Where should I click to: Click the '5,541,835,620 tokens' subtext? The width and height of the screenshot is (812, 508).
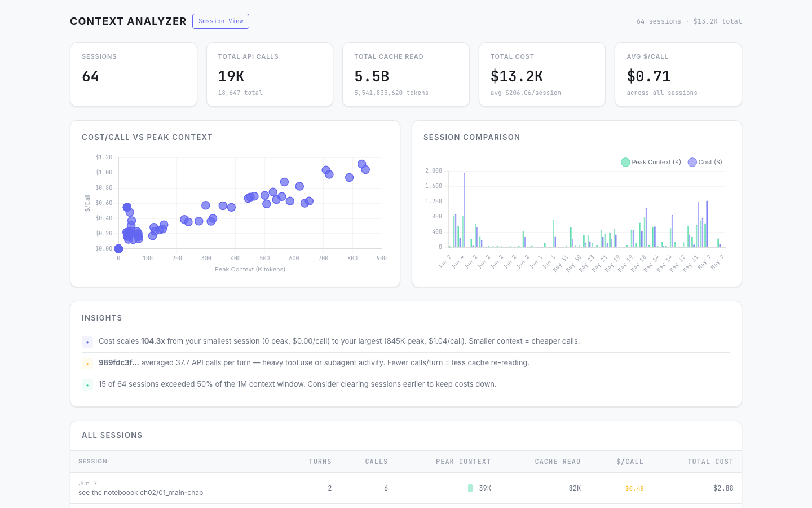point(391,93)
